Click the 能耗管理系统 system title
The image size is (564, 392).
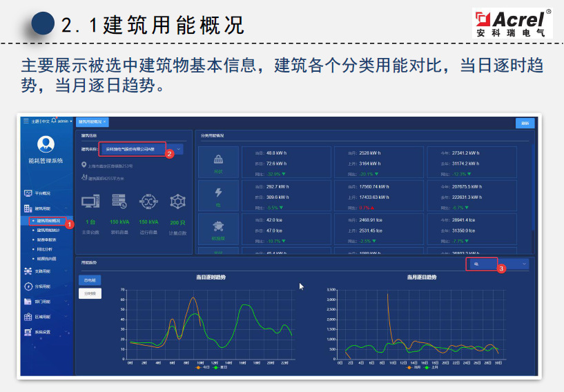[46, 161]
